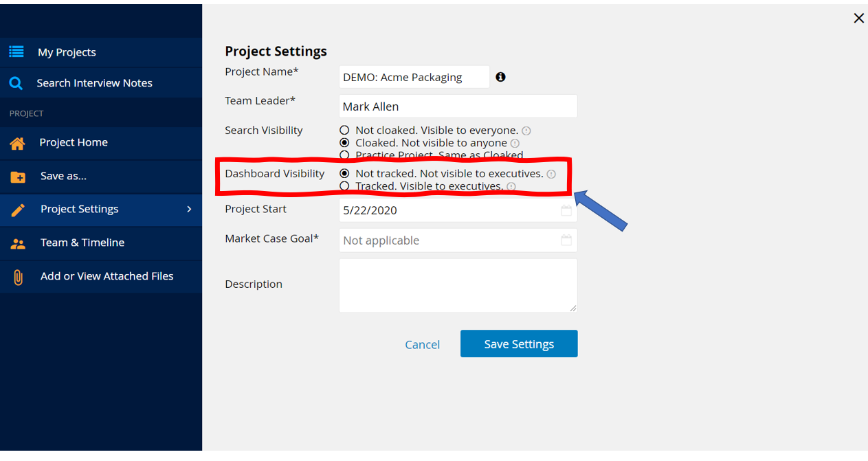Open Project Start date calendar picker
Screen dimensions: 868x461
point(566,210)
